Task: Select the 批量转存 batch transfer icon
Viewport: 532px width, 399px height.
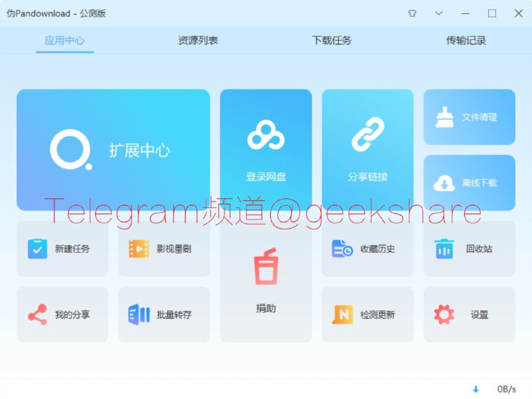Action: point(164,313)
